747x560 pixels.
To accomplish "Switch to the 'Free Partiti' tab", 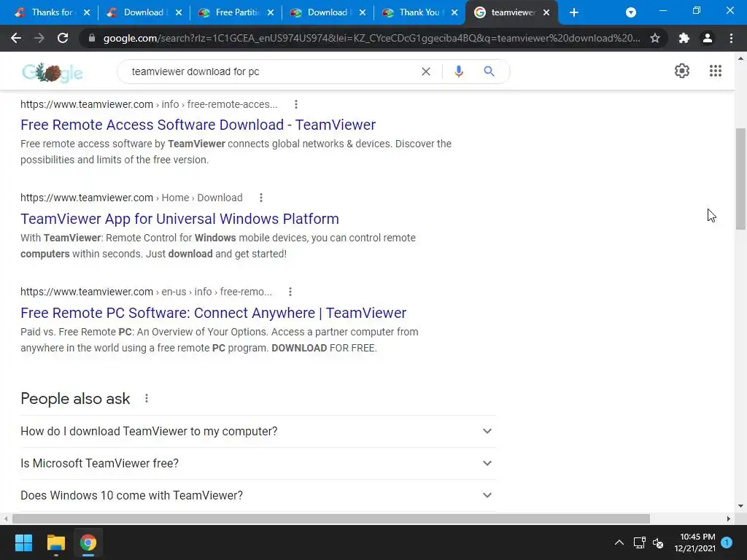I will 230,12.
